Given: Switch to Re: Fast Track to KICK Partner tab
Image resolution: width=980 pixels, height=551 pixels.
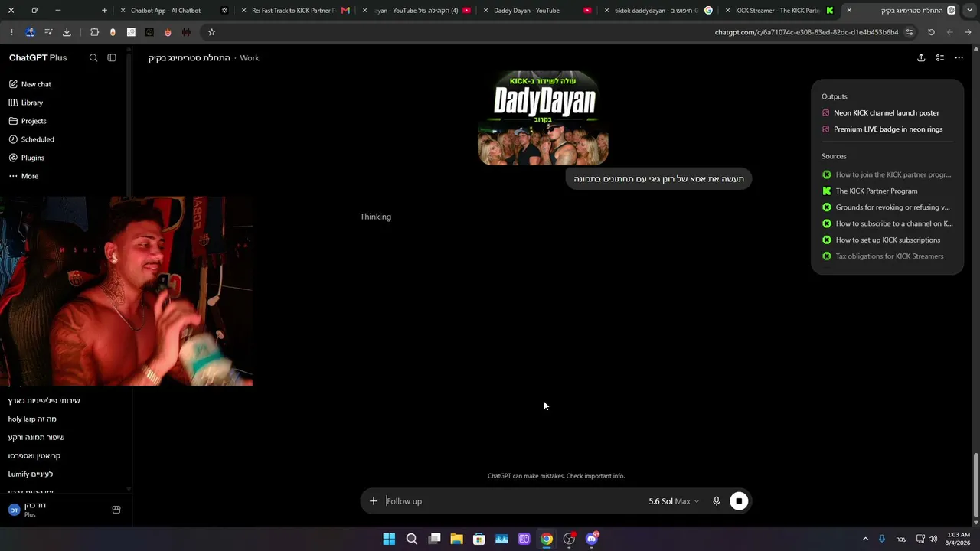Looking at the screenshot, I should pyautogui.click(x=296, y=11).
